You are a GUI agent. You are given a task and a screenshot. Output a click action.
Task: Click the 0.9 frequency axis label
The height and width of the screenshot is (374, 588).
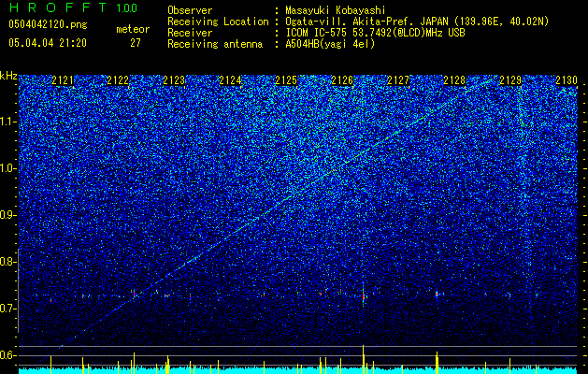pos(7,215)
